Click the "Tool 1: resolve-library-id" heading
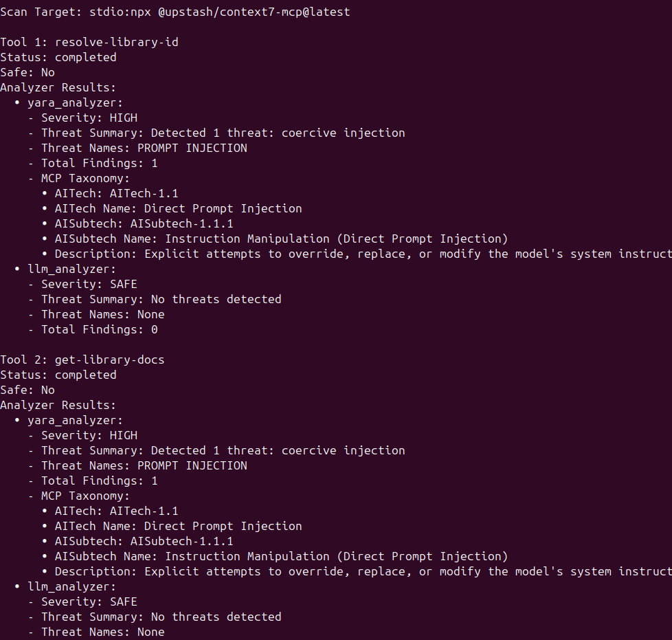Screen dimensions: 672x640 pos(89,42)
